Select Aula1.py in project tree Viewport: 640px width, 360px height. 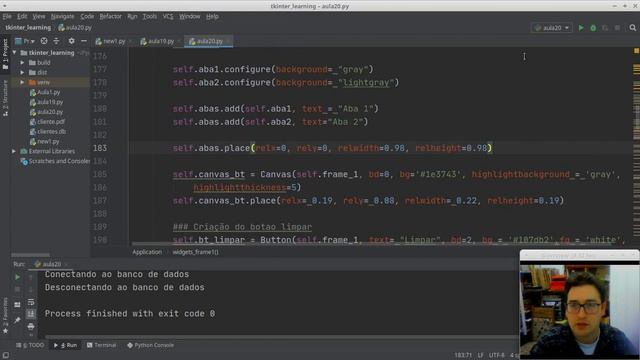coord(49,92)
